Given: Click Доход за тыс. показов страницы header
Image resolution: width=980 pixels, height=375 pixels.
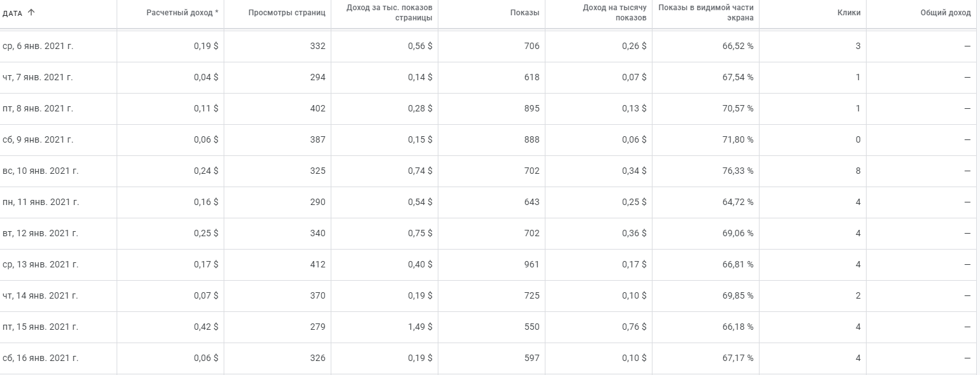Looking at the screenshot, I should 389,13.
